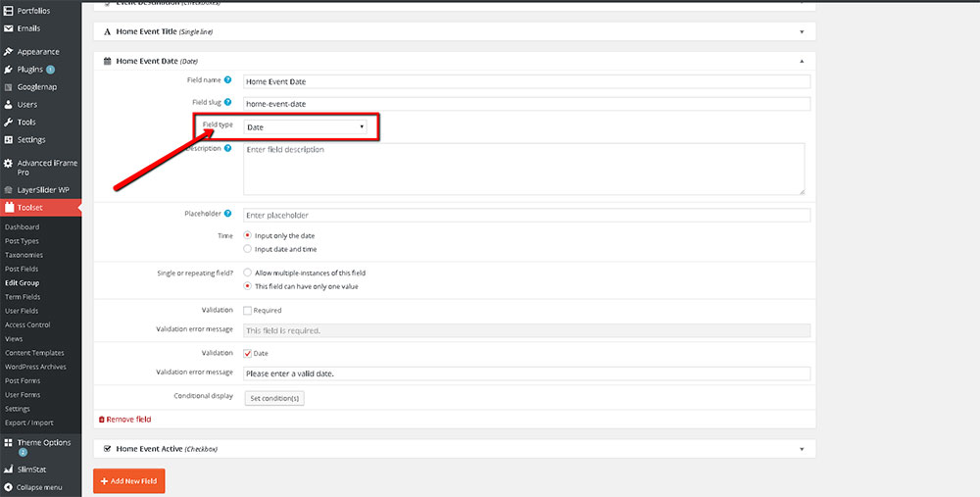Uncheck the Date validation checkbox
Screen dimensions: 980x497
[247, 353]
